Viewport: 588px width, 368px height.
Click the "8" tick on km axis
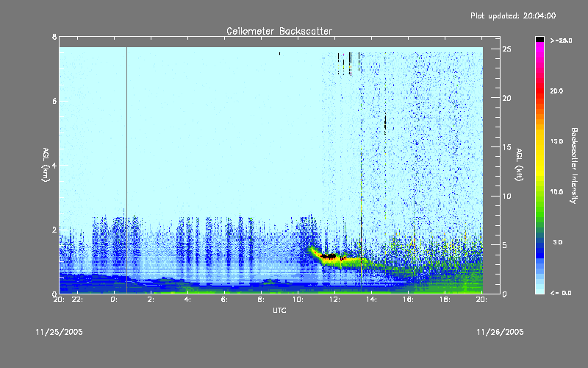click(54, 37)
